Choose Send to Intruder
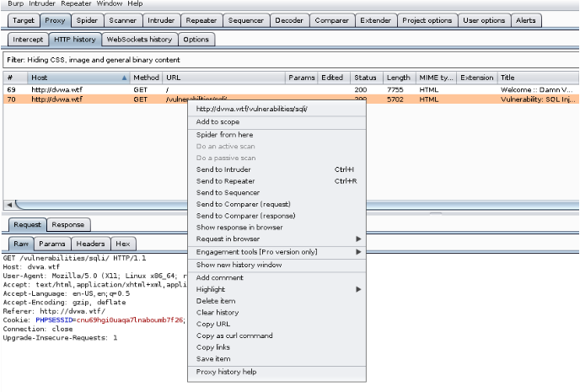580x392 pixels. point(277,169)
